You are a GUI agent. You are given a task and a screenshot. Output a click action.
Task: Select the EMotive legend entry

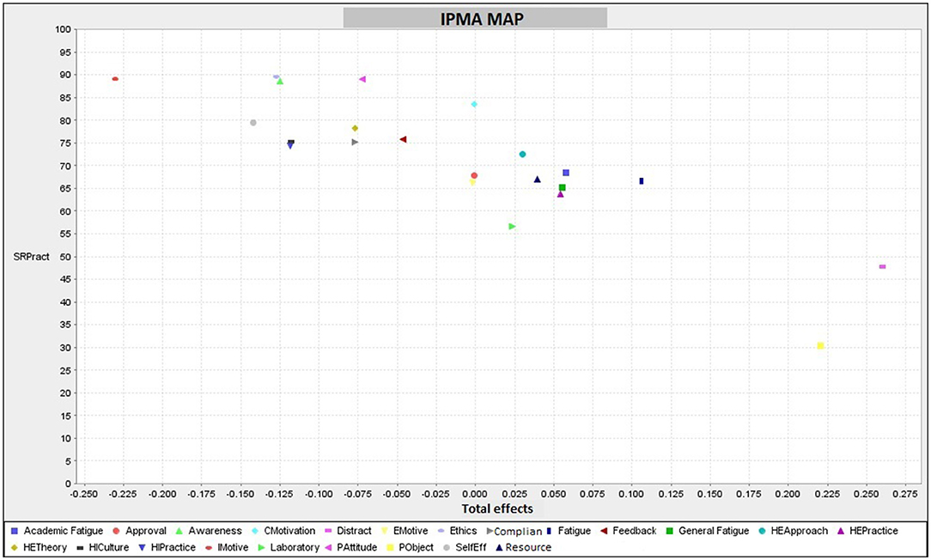pyautogui.click(x=405, y=531)
